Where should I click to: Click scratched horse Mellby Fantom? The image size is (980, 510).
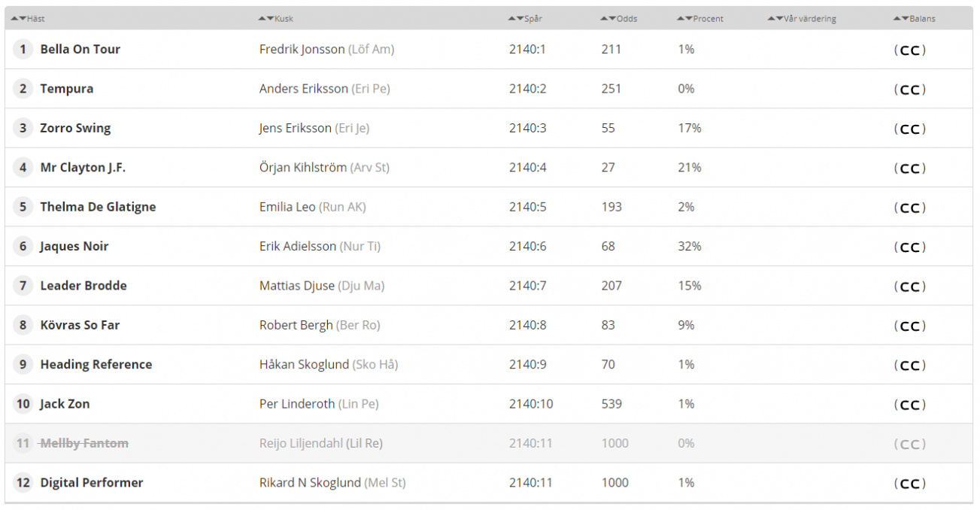[84, 444]
